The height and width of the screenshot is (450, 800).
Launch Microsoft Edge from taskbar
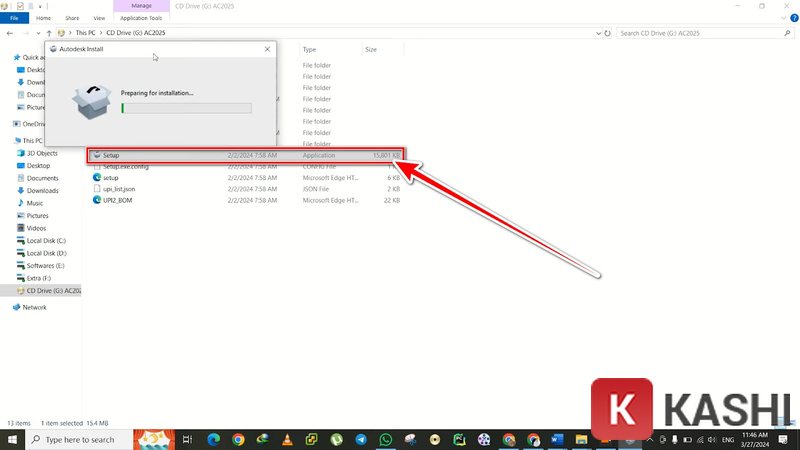pos(213,439)
